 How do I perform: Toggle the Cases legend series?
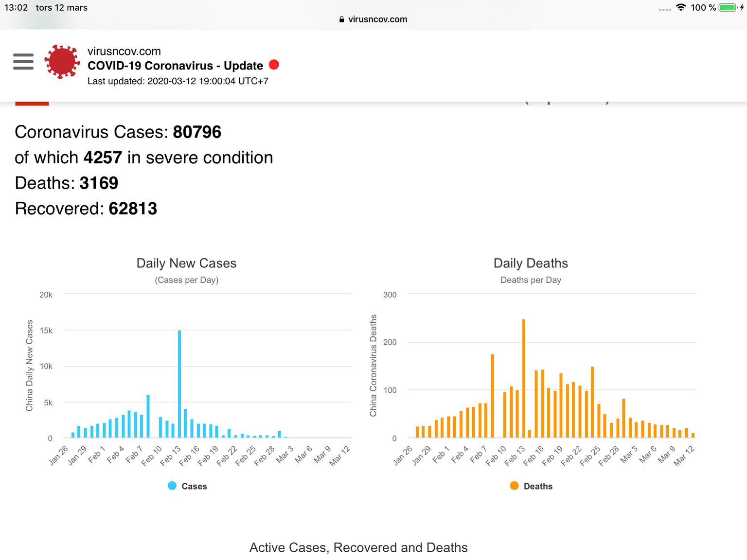[x=187, y=486]
